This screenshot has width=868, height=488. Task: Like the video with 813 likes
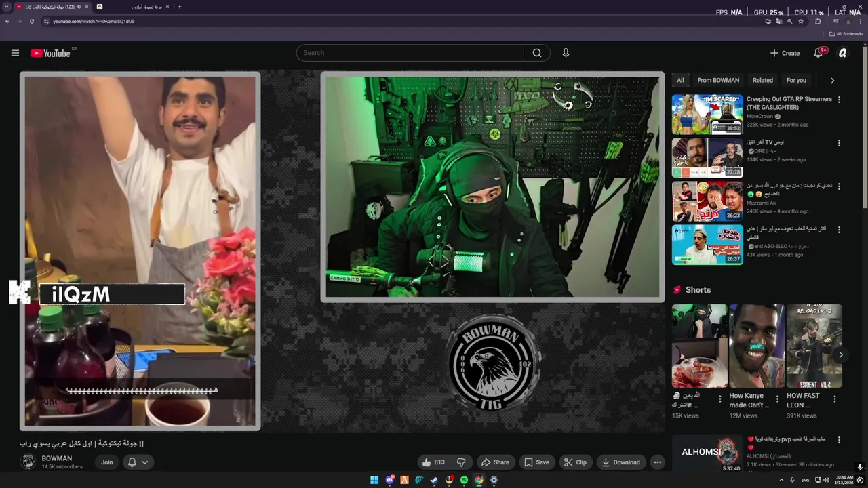(x=433, y=462)
